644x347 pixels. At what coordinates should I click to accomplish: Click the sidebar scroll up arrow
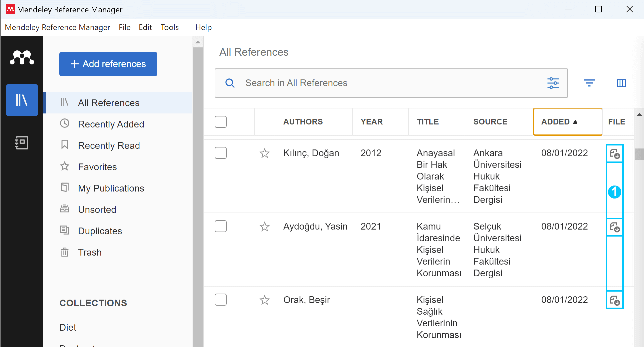click(x=198, y=42)
